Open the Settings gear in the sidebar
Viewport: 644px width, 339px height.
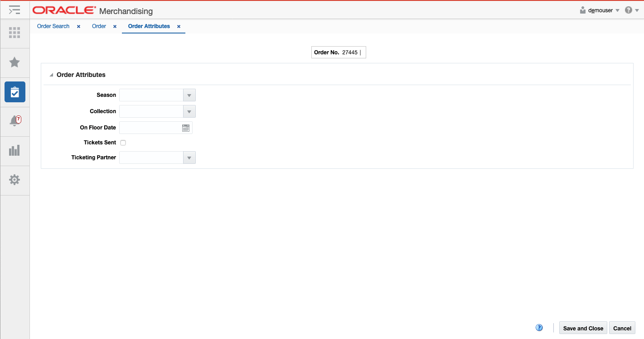(x=15, y=180)
